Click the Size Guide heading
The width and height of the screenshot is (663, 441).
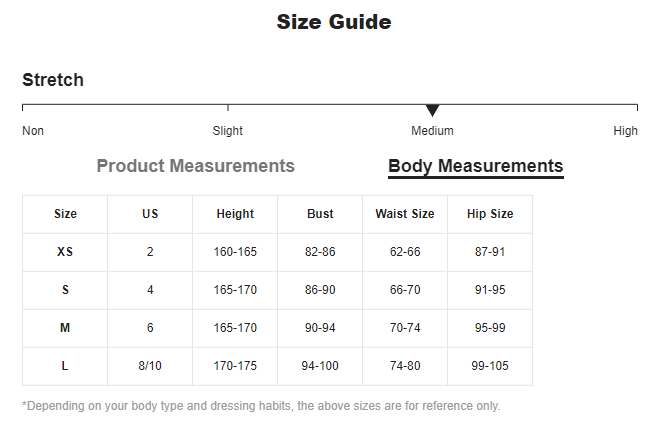[334, 22]
